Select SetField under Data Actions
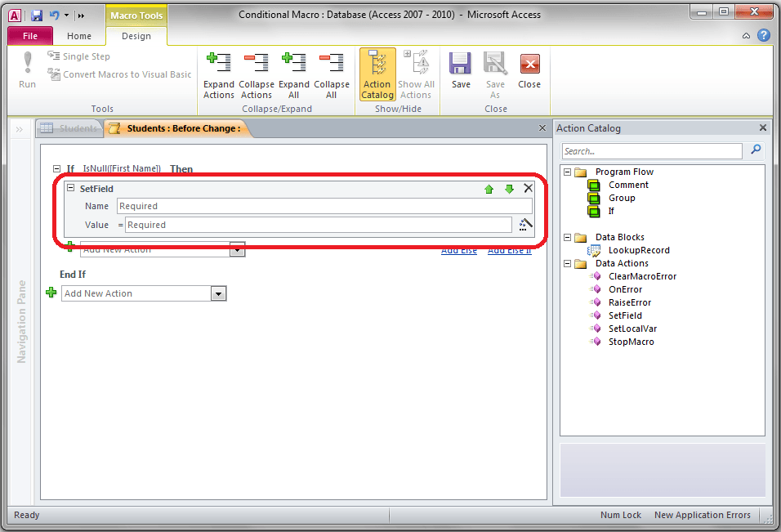 click(x=625, y=315)
